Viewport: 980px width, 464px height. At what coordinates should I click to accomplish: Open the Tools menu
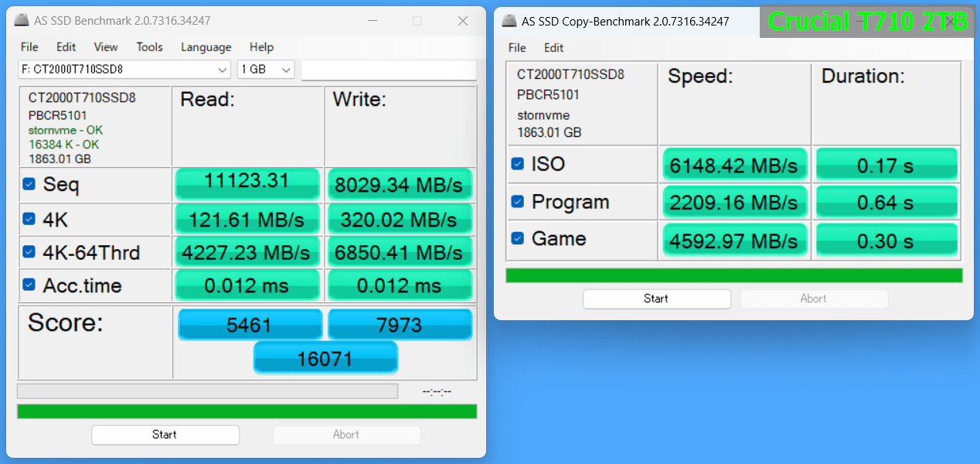(x=149, y=47)
